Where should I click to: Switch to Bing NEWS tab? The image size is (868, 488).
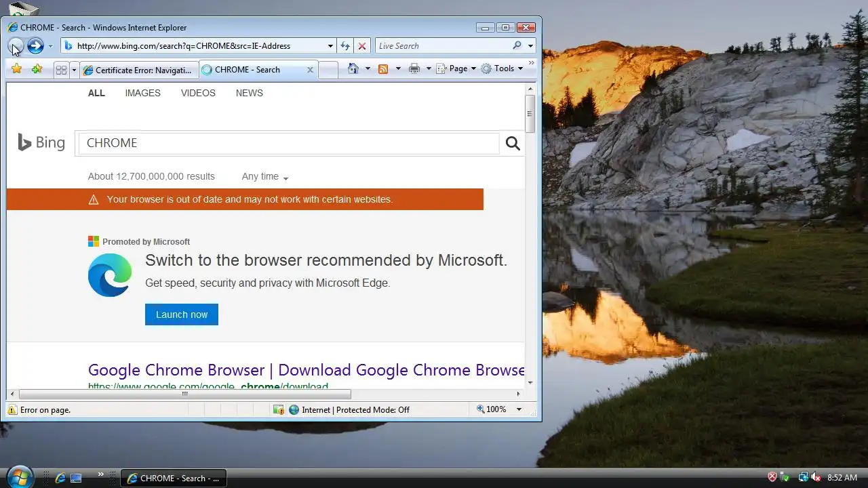[249, 93]
